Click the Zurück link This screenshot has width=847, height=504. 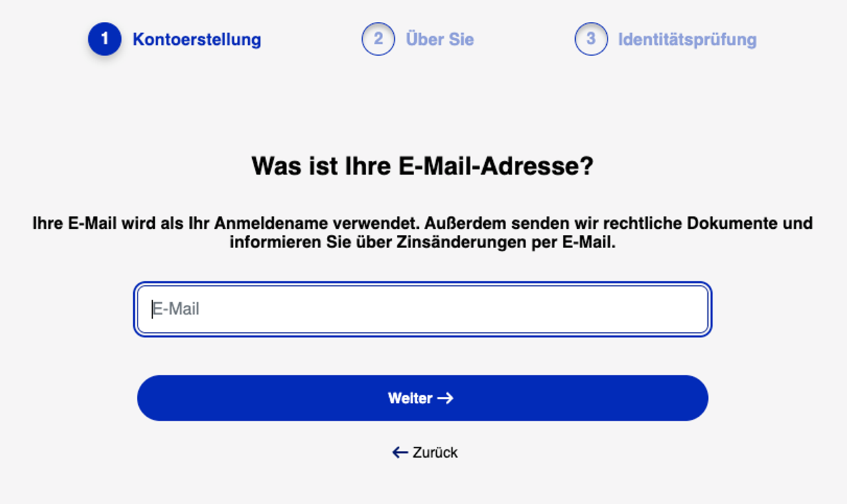click(423, 452)
